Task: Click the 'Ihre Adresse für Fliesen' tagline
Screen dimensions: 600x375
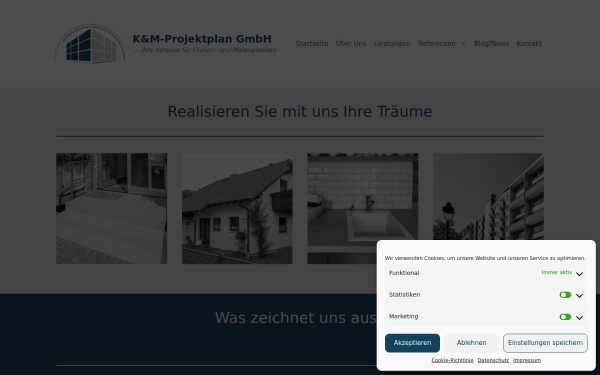Action: click(204, 50)
